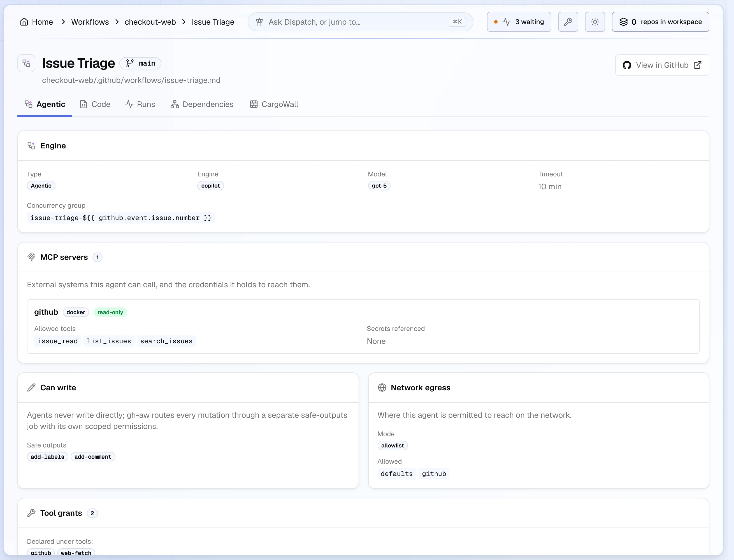Click the copilot engine badge
Viewport: 734px width, 560px height.
(x=210, y=186)
